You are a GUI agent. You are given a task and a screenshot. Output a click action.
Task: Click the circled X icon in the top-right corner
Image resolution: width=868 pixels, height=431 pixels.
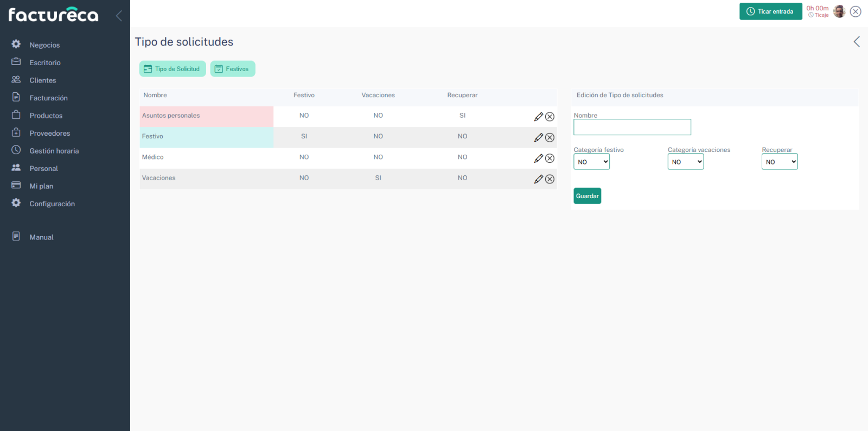tap(856, 11)
